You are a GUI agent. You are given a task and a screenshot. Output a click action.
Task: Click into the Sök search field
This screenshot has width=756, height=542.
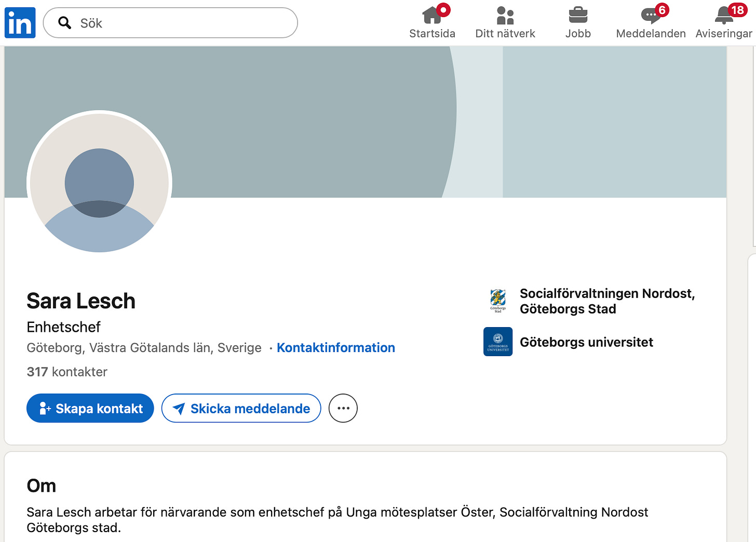[170, 23]
